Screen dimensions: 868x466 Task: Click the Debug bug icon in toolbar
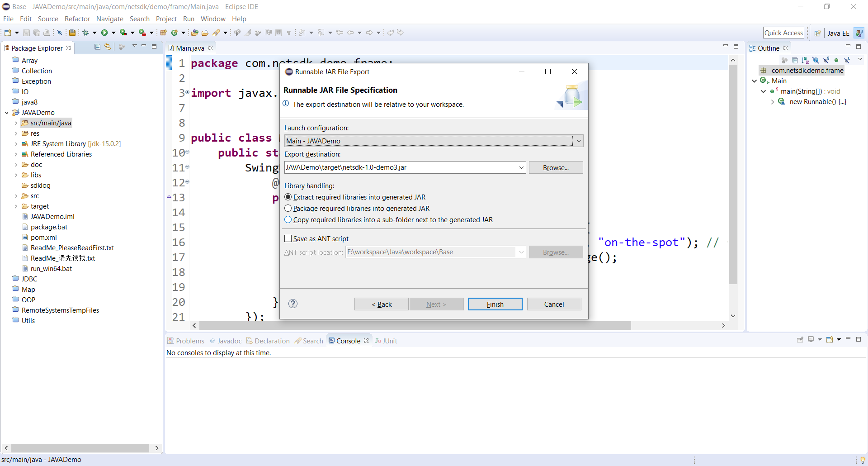[x=85, y=33]
